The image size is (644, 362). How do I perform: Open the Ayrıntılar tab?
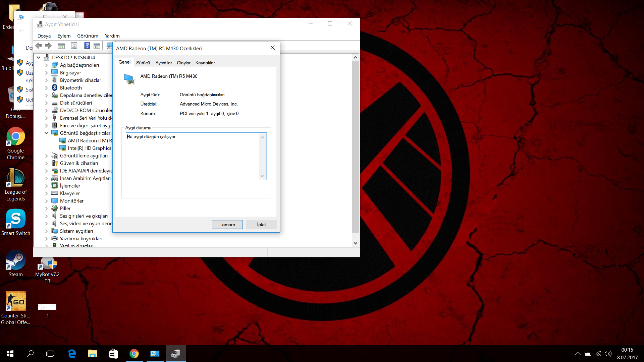[x=163, y=63]
